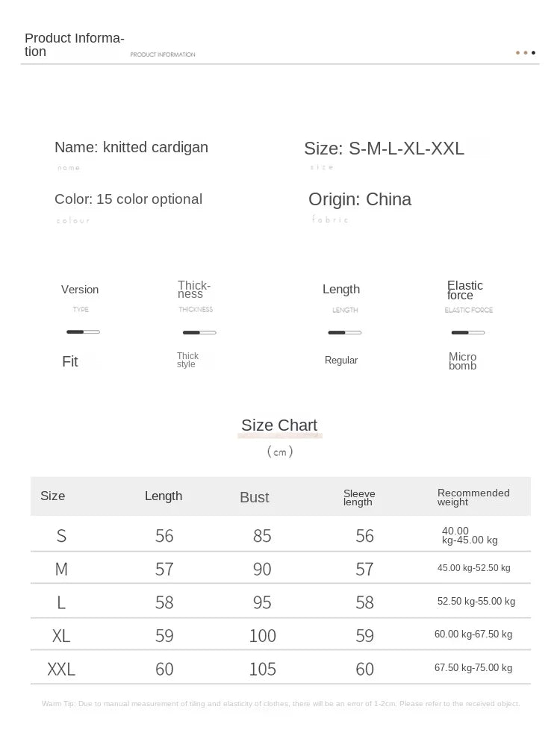Click the Size Chart title
The height and width of the screenshot is (736, 560).
pos(279,425)
